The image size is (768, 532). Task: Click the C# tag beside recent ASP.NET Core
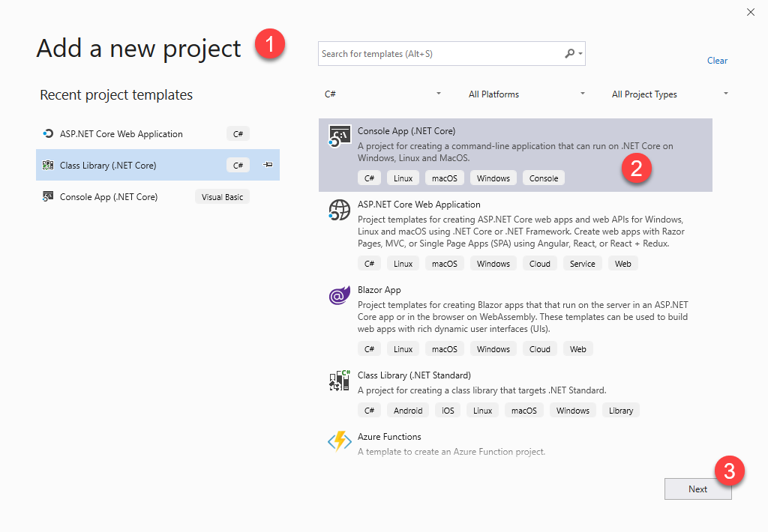[238, 133]
